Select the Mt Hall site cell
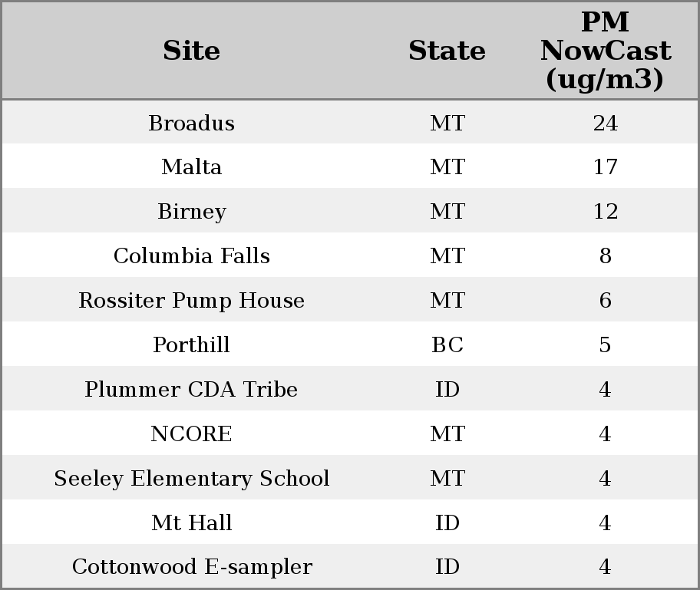 click(x=191, y=523)
